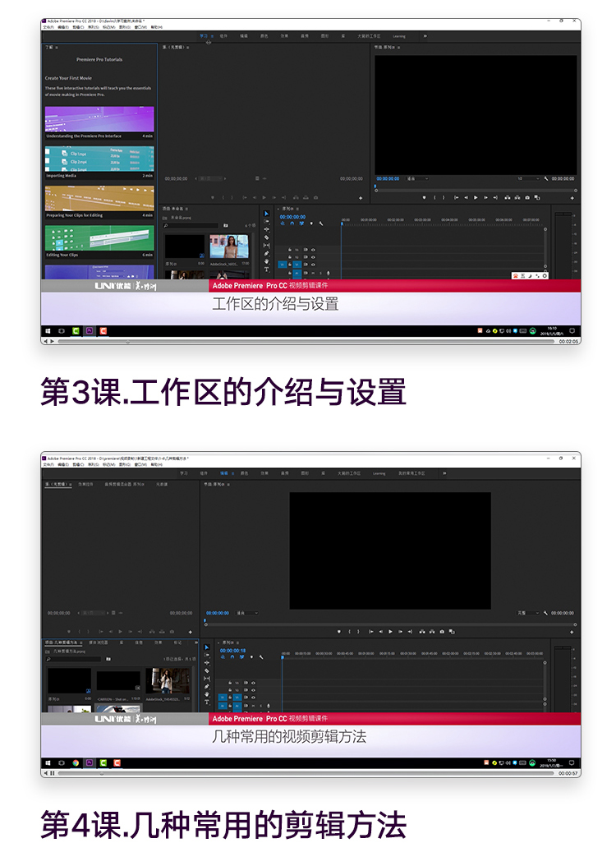
Task: Click Program monitor button editor plus in lesson 3
Action: (572, 198)
